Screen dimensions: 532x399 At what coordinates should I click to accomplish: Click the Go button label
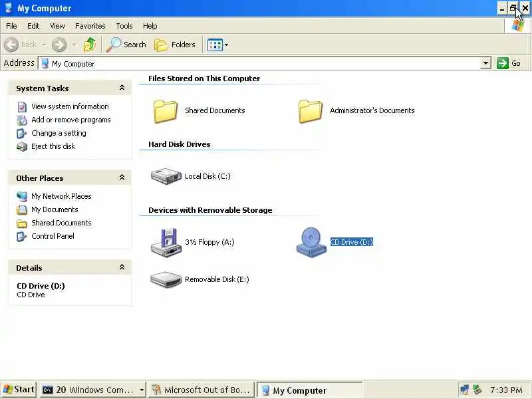516,63
